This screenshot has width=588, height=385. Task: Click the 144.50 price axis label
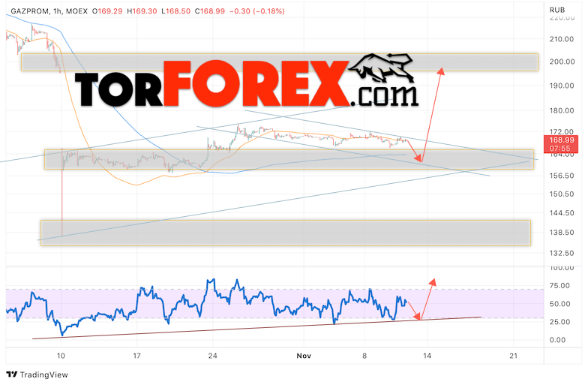[561, 213]
